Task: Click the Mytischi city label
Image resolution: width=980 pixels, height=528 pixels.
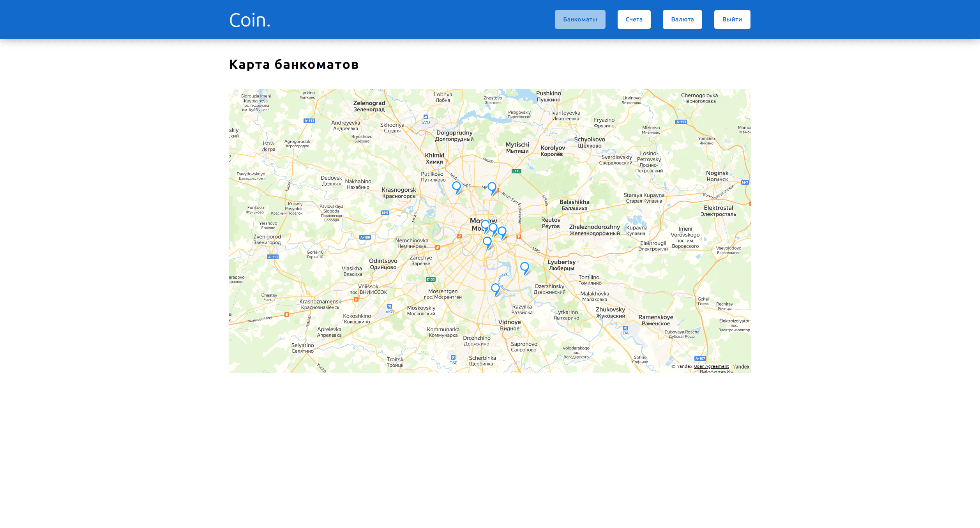Action: coord(517,148)
